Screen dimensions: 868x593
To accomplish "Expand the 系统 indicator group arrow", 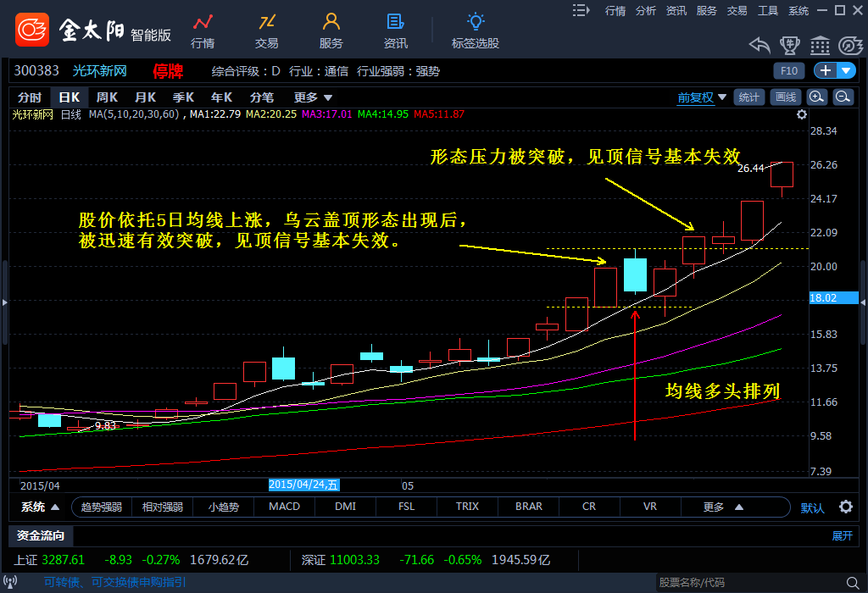I will point(55,507).
